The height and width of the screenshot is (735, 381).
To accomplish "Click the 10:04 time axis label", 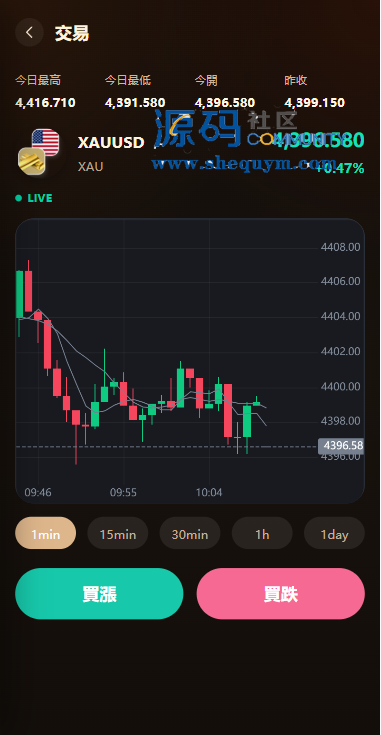I will pos(209,493).
